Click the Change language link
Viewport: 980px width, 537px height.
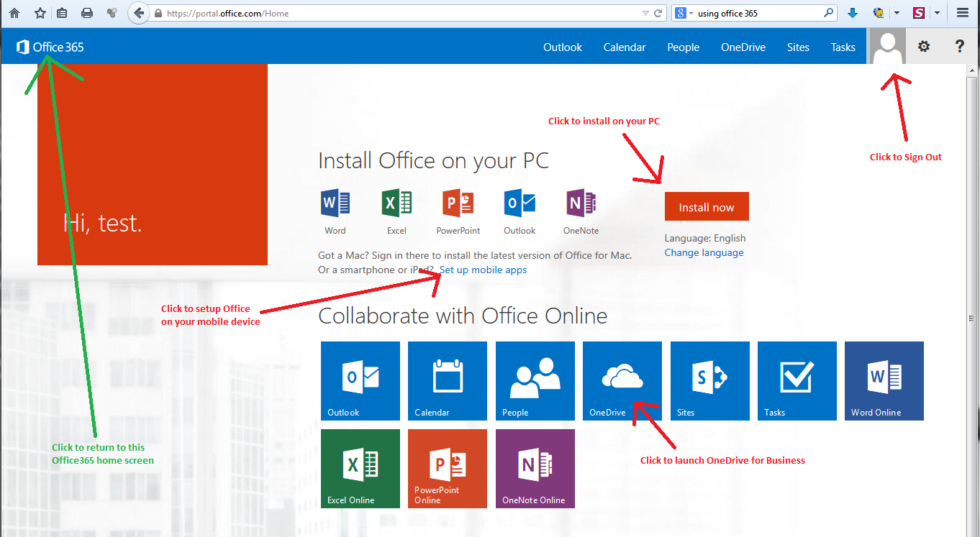pyautogui.click(x=704, y=253)
